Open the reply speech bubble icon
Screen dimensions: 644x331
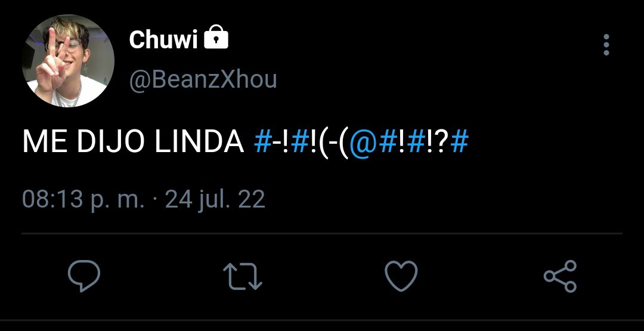tap(84, 276)
